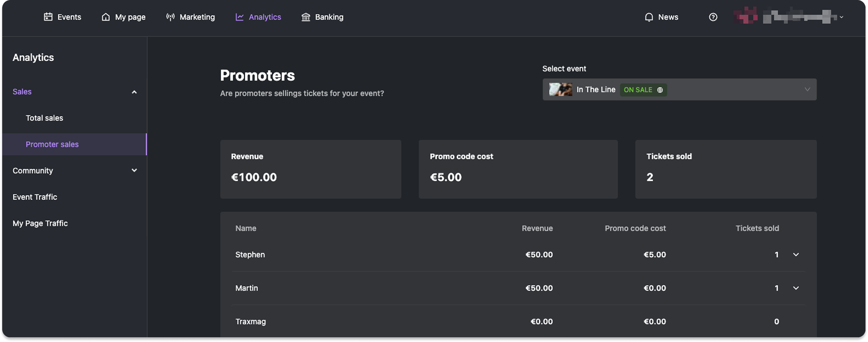Click the globe icon beside ON SALE
The height and width of the screenshot is (342, 868).
pos(660,90)
